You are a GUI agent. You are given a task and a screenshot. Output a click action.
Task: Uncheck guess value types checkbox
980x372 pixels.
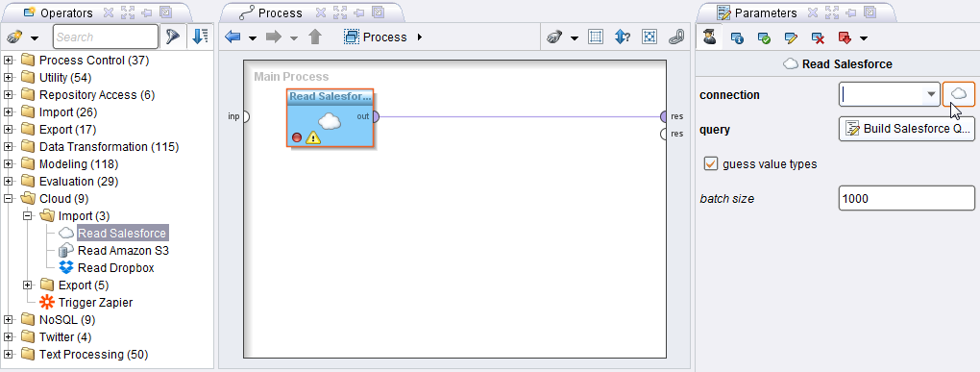tap(711, 163)
